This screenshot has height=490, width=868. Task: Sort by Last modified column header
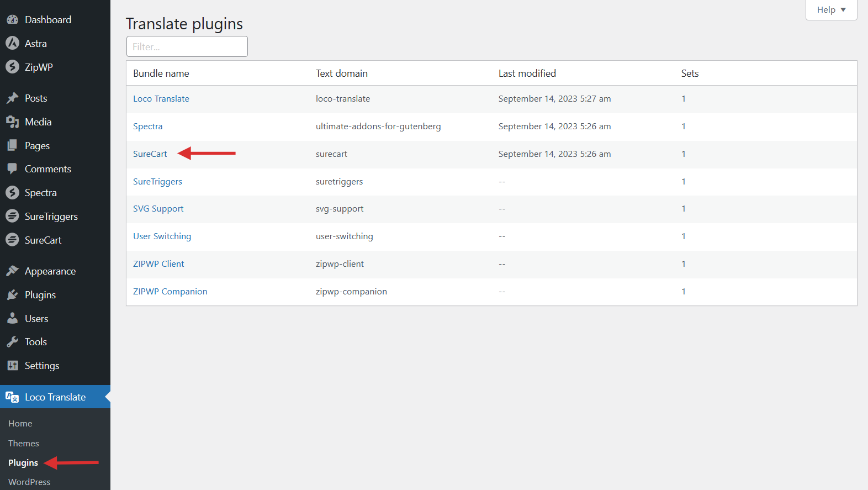tap(527, 73)
